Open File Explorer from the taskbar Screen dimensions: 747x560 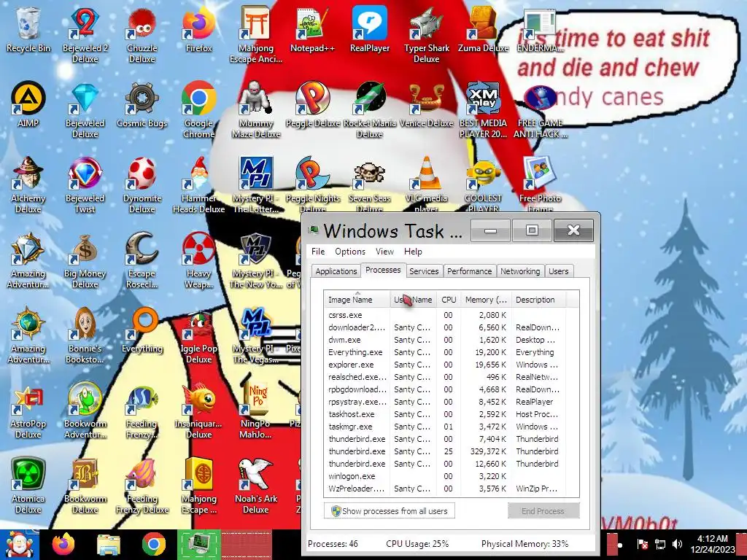tap(109, 544)
